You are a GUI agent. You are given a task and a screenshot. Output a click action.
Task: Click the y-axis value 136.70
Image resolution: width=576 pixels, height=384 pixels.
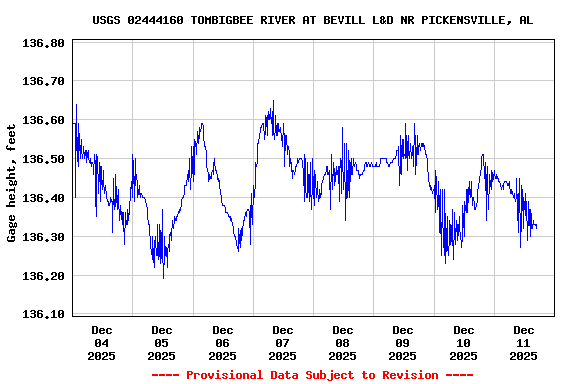pos(43,81)
